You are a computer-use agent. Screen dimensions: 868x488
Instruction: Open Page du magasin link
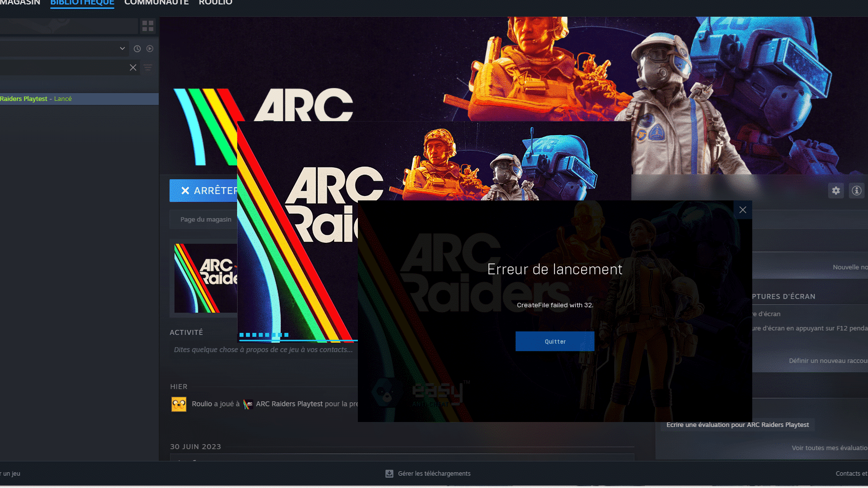click(x=204, y=219)
